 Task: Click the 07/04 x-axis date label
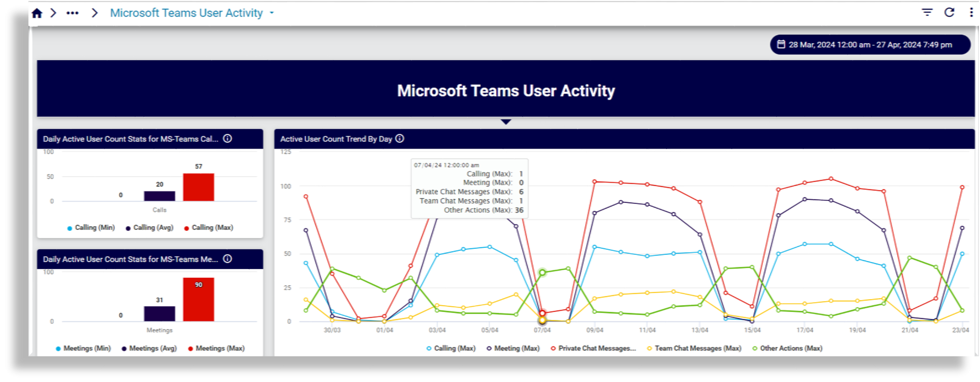point(542,330)
